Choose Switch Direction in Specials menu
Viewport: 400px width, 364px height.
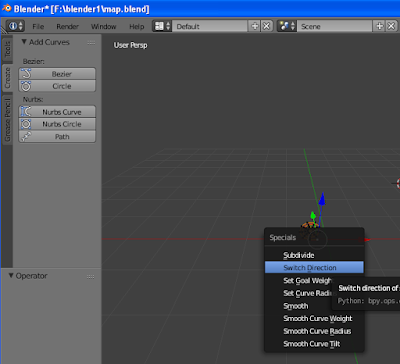tap(314, 268)
